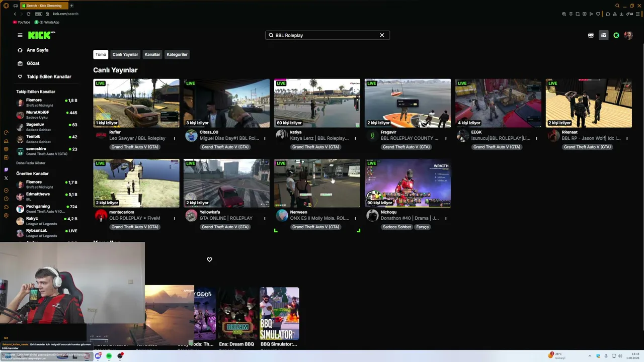Open Cltoss_00 stream three-dot options
This screenshot has width=644, height=362.
(265, 138)
